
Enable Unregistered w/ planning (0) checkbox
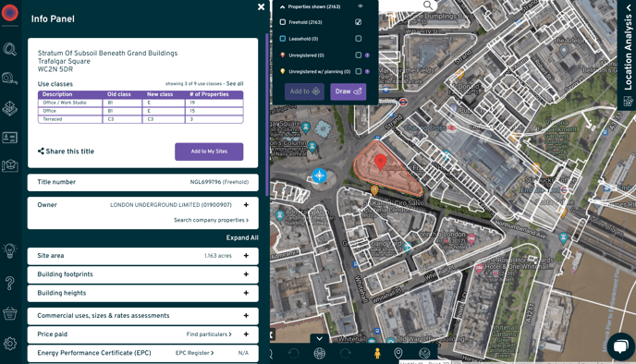[358, 71]
